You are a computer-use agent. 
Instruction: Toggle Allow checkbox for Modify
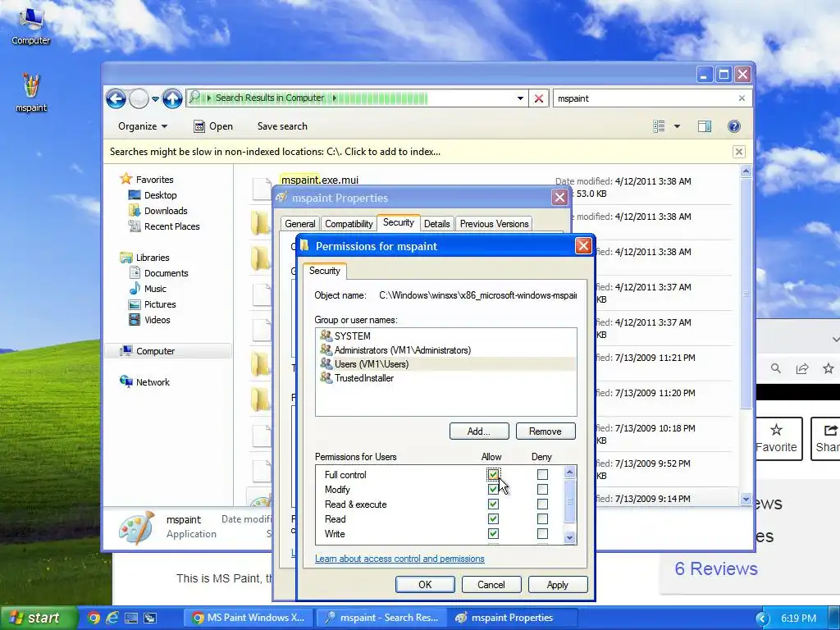click(493, 489)
